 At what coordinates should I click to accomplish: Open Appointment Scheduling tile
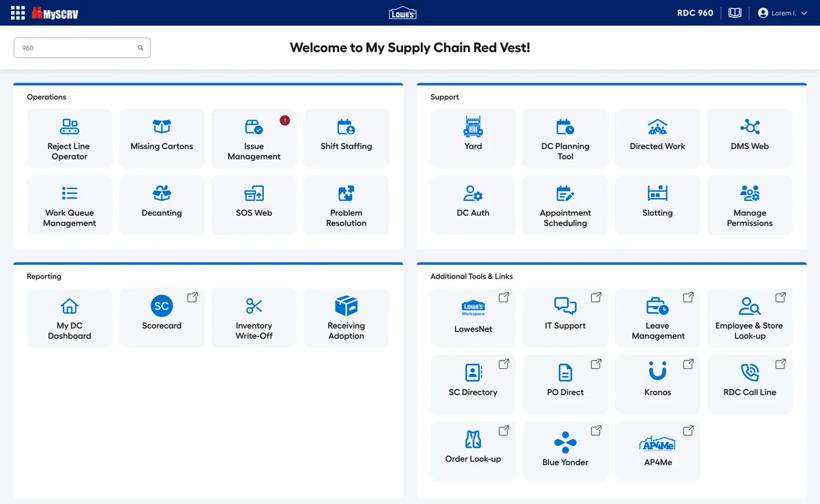(x=565, y=206)
